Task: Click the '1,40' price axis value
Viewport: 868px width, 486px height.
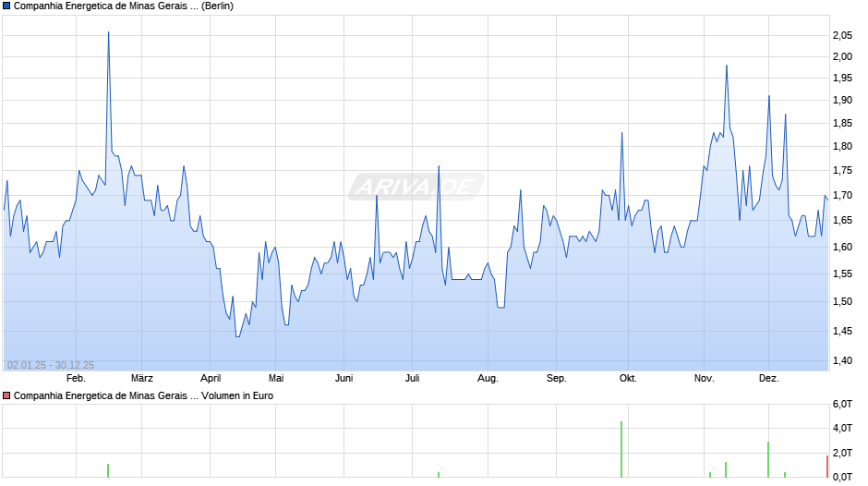Action: click(x=842, y=360)
